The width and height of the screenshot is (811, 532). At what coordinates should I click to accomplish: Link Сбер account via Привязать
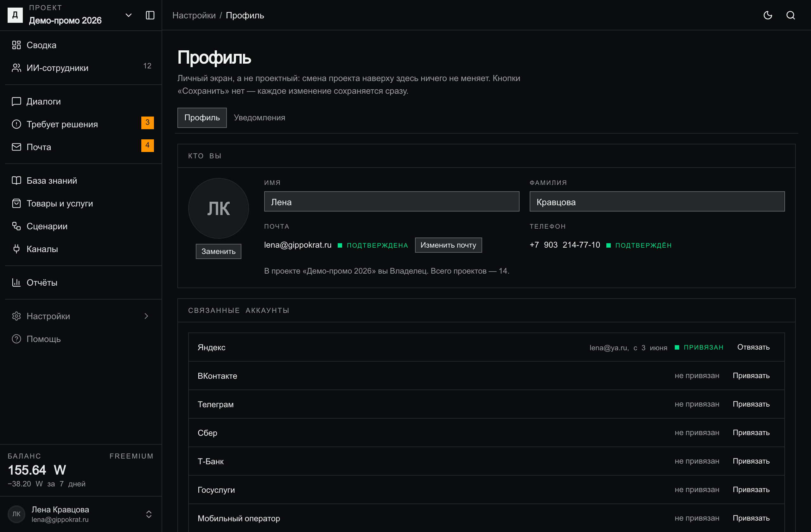pyautogui.click(x=751, y=433)
